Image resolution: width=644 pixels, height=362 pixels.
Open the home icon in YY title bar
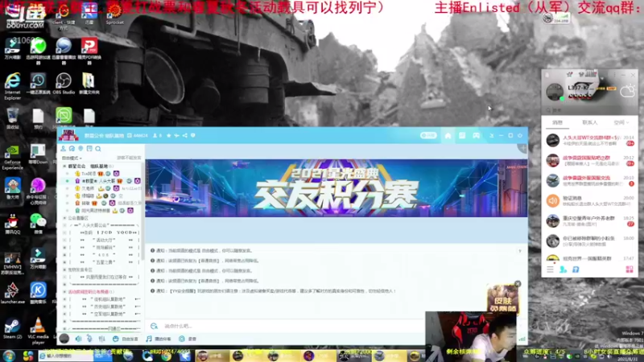(x=448, y=135)
